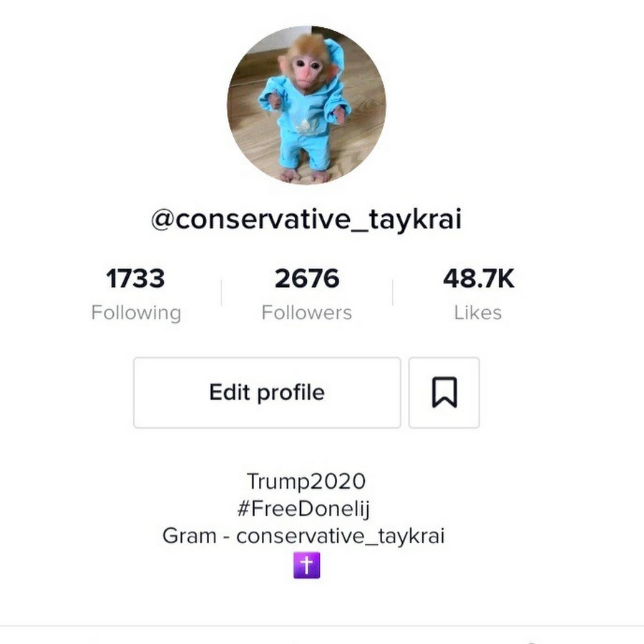Click the purple cross emoji in bio
644x644 pixels.
click(x=307, y=565)
